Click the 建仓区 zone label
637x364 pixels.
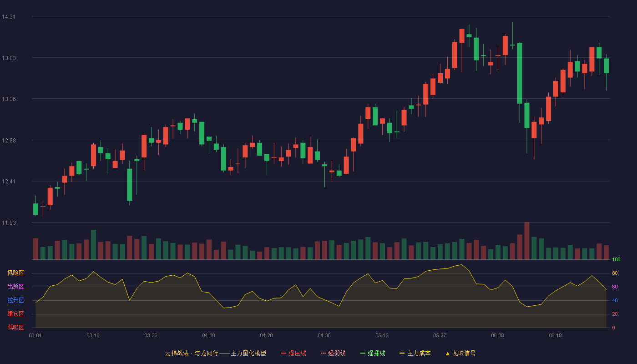[15, 314]
